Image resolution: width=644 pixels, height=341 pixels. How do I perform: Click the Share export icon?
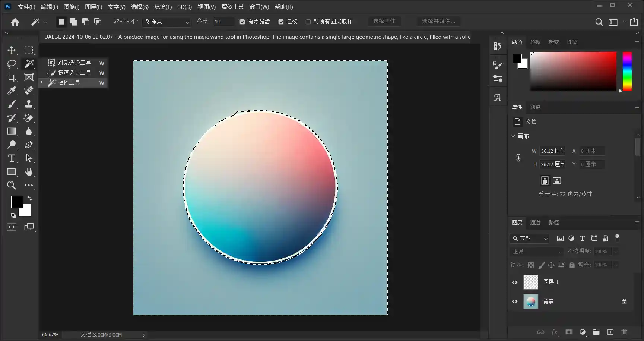(x=634, y=22)
